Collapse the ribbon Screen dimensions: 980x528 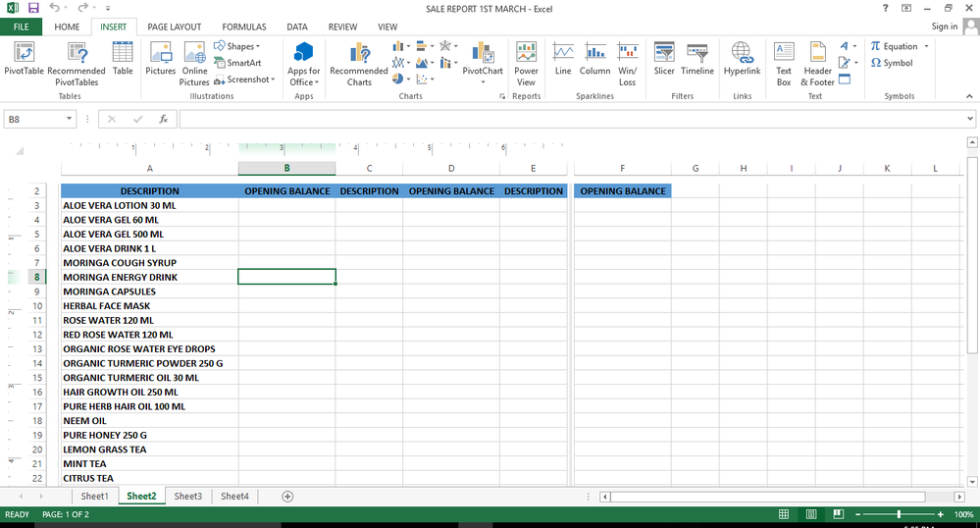coord(969,96)
